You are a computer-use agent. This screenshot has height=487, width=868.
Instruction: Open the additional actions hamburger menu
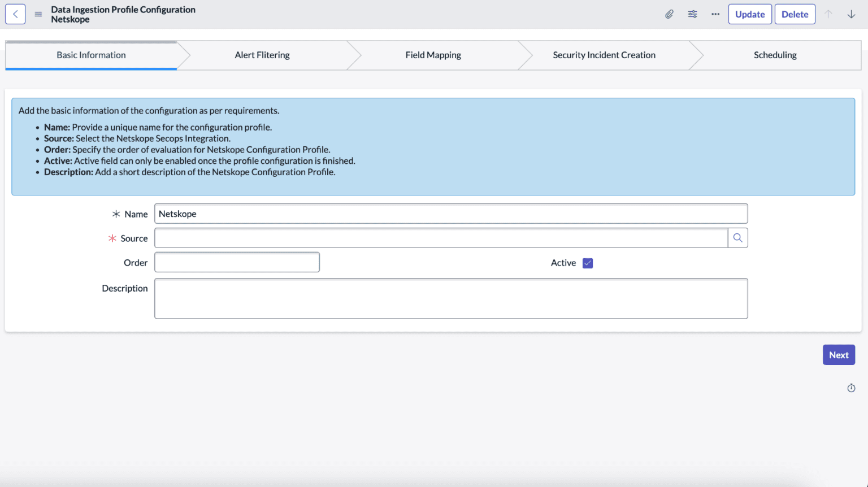pos(38,14)
